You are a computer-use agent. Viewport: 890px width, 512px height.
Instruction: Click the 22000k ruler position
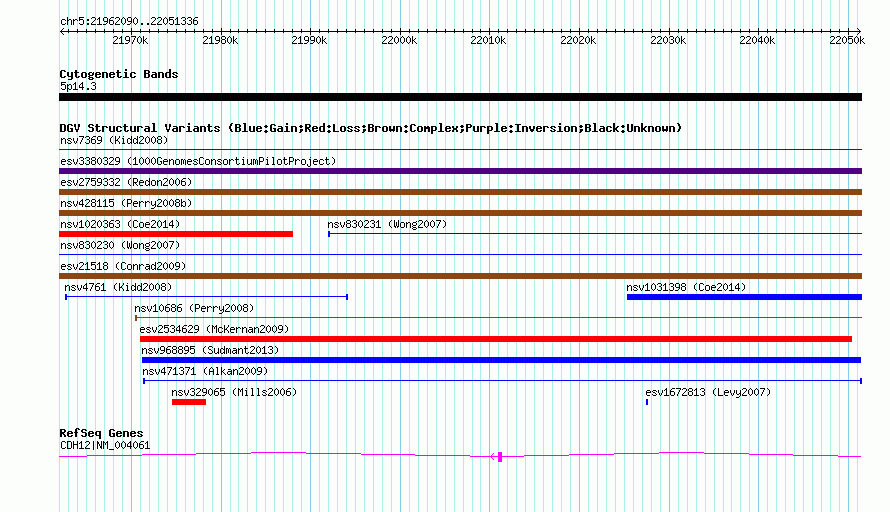(399, 40)
